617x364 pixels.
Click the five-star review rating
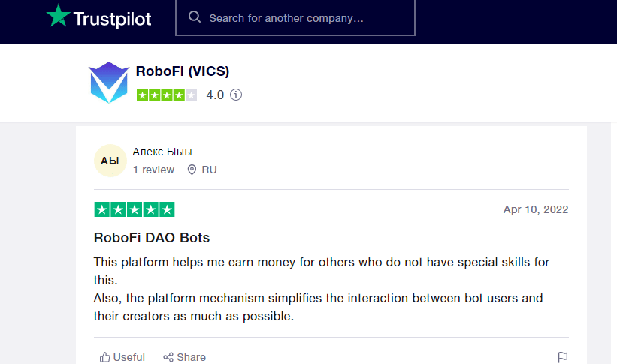[x=135, y=209]
